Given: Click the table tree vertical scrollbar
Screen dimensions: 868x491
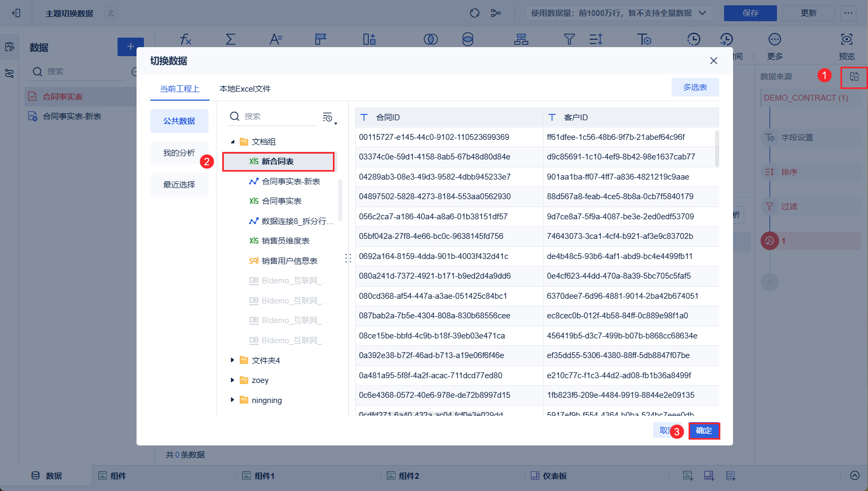Looking at the screenshot, I should point(340,200).
